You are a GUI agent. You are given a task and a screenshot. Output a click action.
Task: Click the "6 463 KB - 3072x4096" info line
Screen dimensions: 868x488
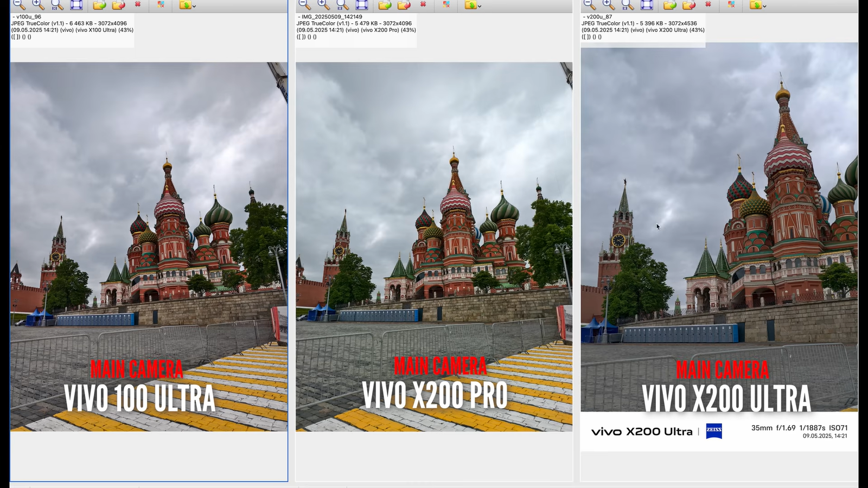[69, 23]
